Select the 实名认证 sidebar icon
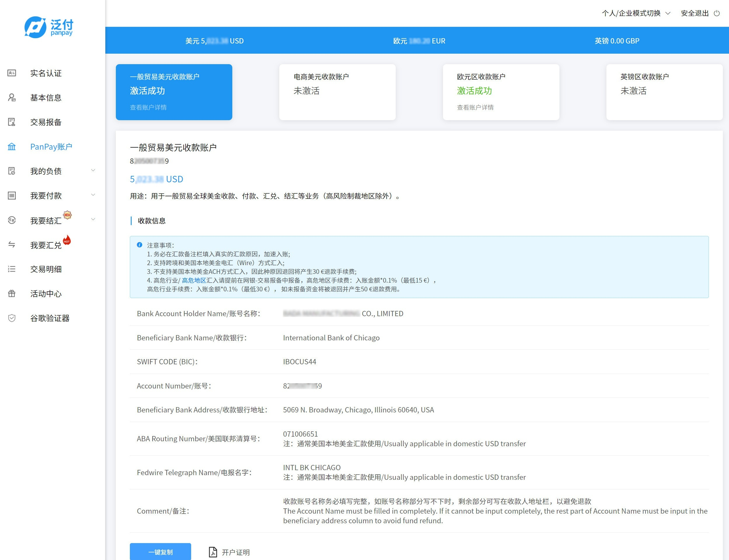 click(x=12, y=73)
